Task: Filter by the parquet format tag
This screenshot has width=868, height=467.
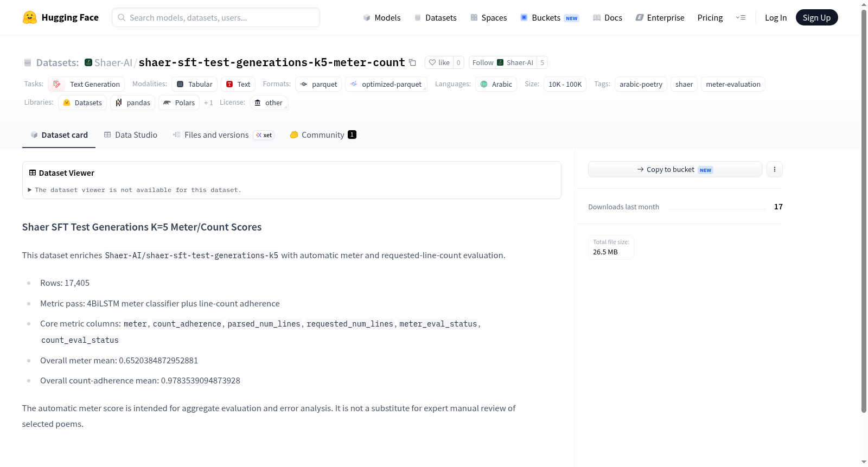Action: pyautogui.click(x=318, y=84)
